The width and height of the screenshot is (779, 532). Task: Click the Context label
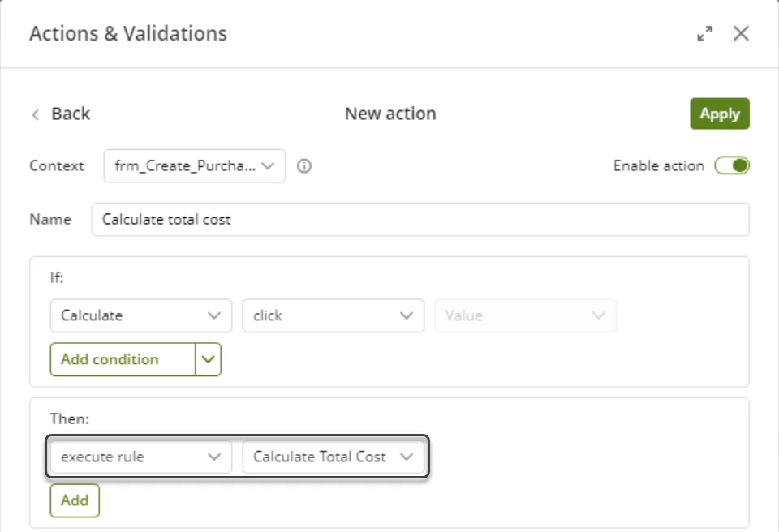pyautogui.click(x=57, y=166)
